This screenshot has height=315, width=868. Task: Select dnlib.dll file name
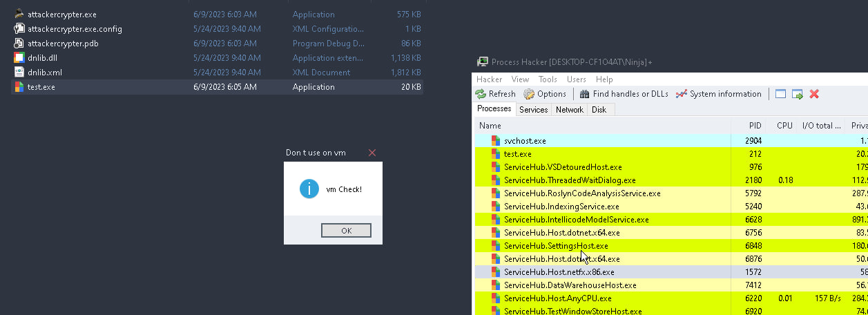coord(42,58)
